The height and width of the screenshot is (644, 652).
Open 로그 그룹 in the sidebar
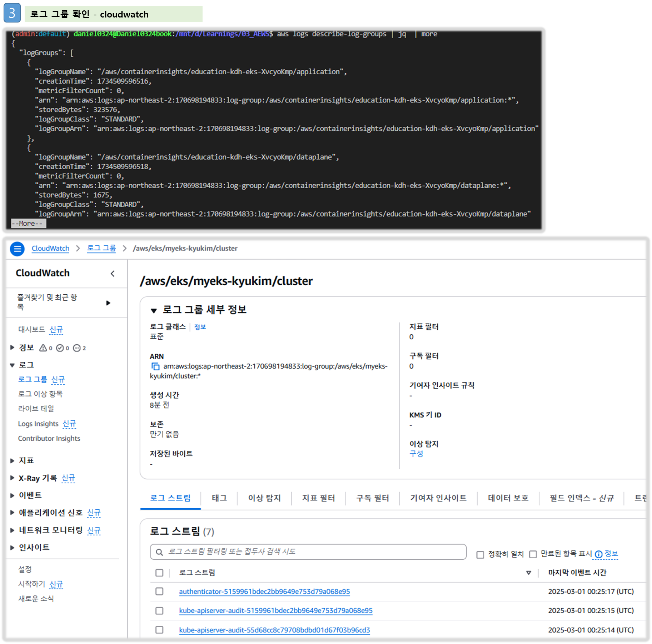33,379
